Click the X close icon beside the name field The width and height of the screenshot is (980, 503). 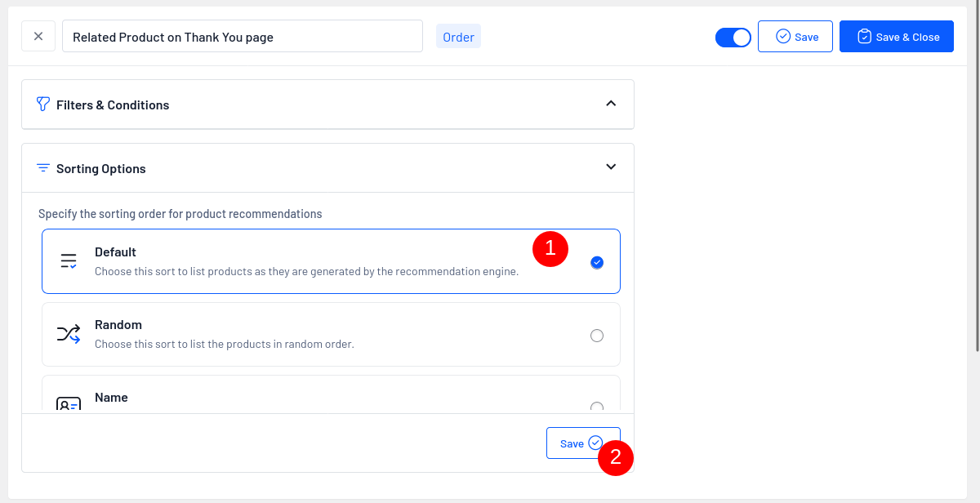coord(38,36)
